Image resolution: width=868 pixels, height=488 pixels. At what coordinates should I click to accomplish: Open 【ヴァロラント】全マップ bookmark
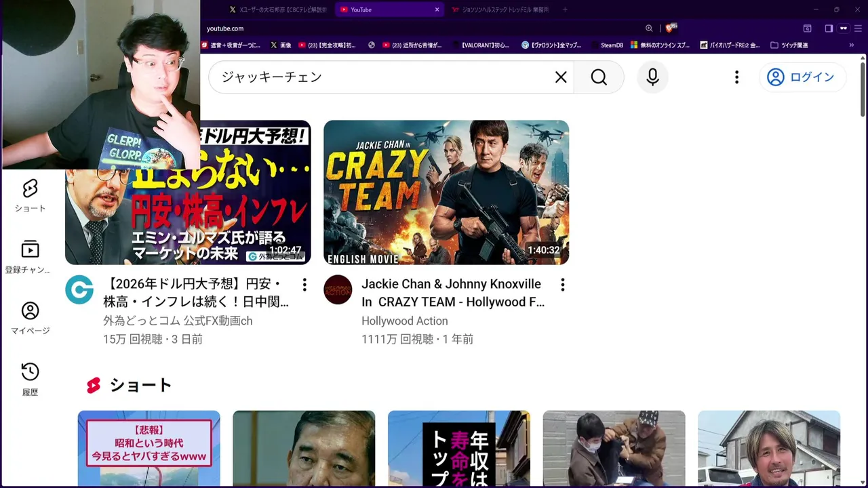pyautogui.click(x=551, y=45)
